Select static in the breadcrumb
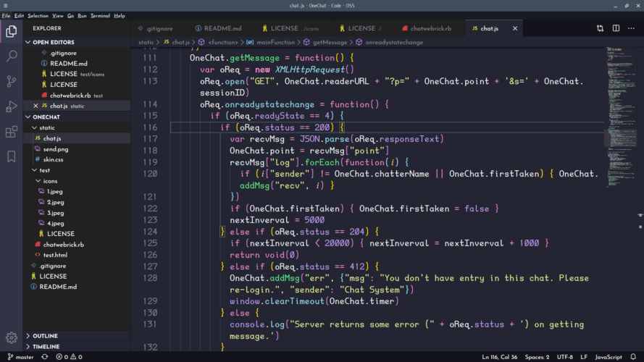 (146, 42)
